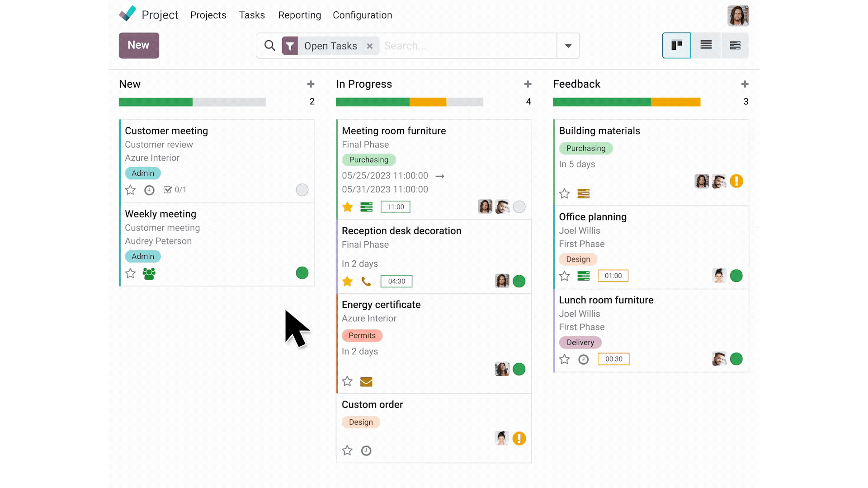The width and height of the screenshot is (868, 488).
Task: Star the Customer meeting task
Action: pyautogui.click(x=130, y=190)
